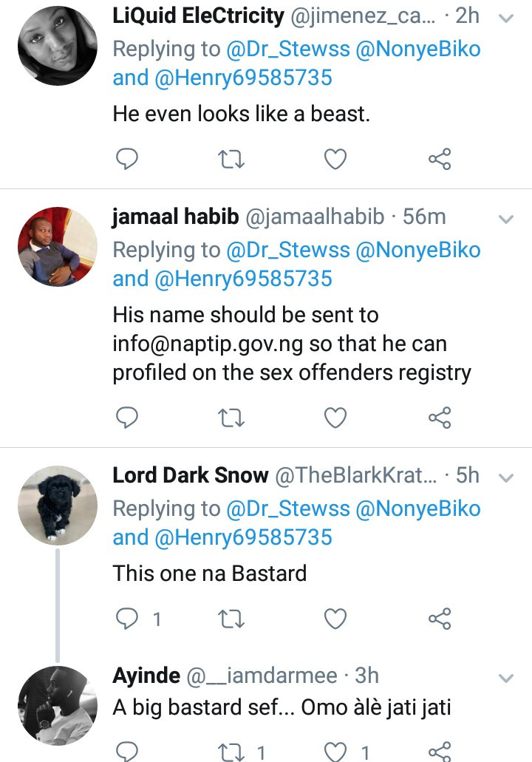Viewport: 532px width, 762px height.
Task: Retweet the "He even looks like a beast" tweet
Action: [x=232, y=158]
